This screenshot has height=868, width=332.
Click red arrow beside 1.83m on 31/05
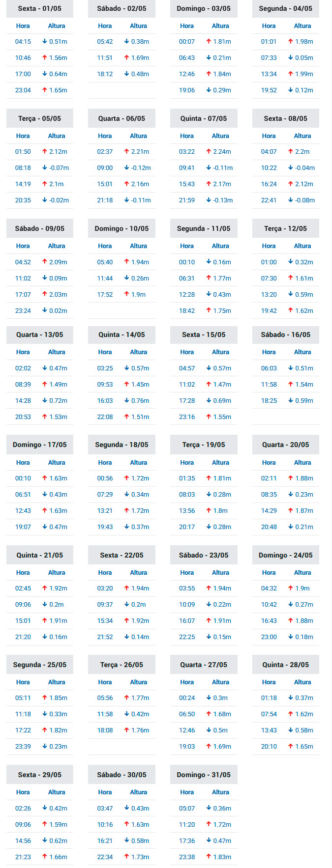[x=209, y=857]
